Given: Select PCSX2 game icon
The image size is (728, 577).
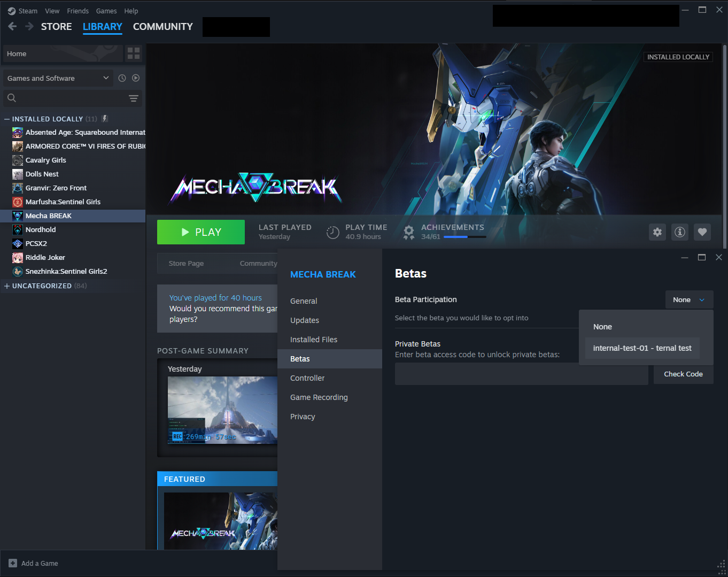Looking at the screenshot, I should [x=18, y=243].
